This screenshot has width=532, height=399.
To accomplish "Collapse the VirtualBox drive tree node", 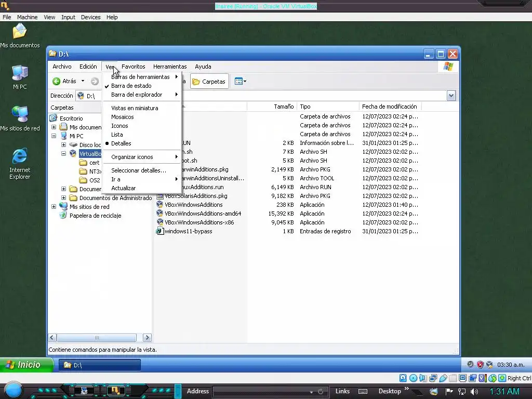I will click(63, 154).
